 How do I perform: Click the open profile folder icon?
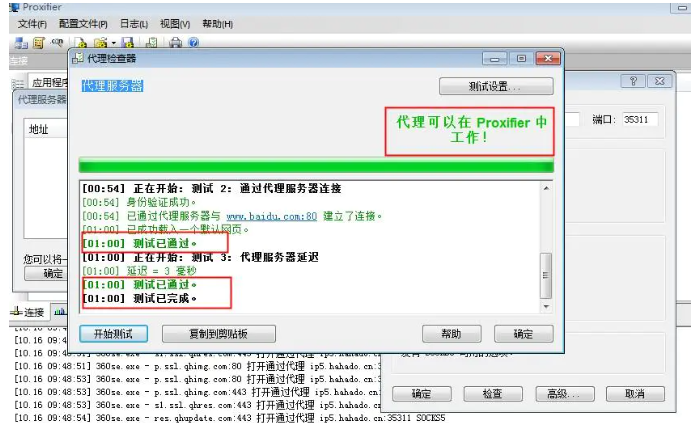pyautogui.click(x=101, y=43)
